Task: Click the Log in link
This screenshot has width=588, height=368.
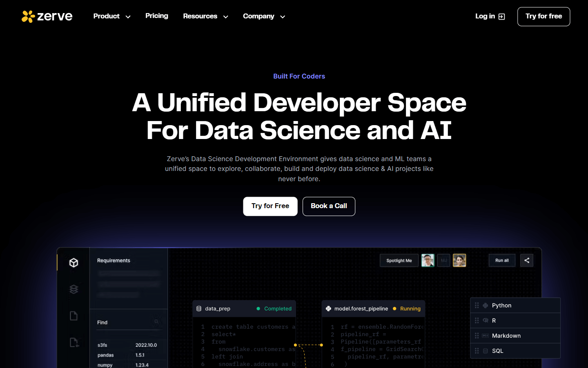Action: 490,16
